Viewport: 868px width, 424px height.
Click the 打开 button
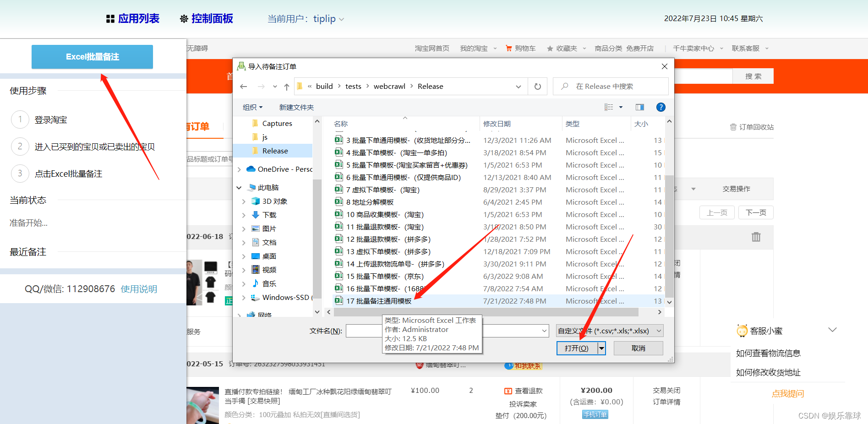(x=577, y=348)
